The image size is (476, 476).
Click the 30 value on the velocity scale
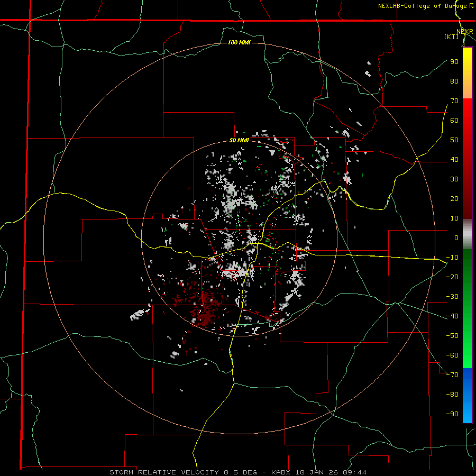(454, 179)
